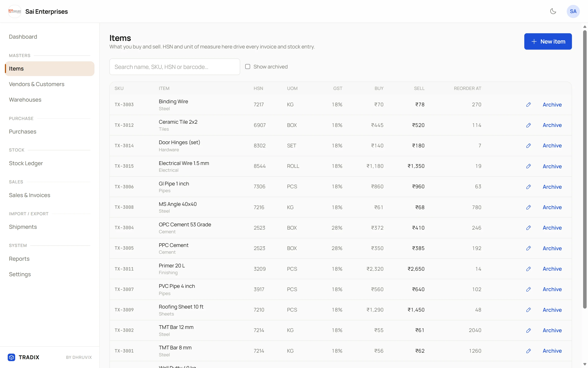Focus the item search field
This screenshot has width=588, height=368.
click(x=175, y=67)
